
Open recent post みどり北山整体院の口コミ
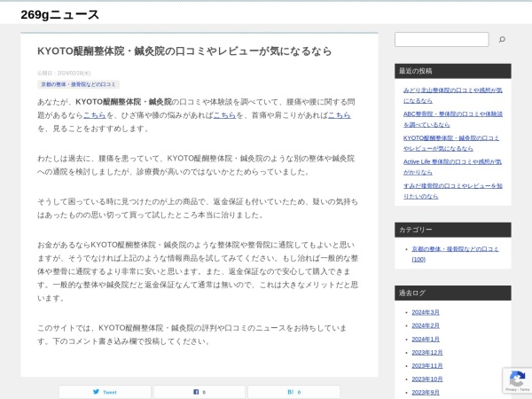point(452,96)
